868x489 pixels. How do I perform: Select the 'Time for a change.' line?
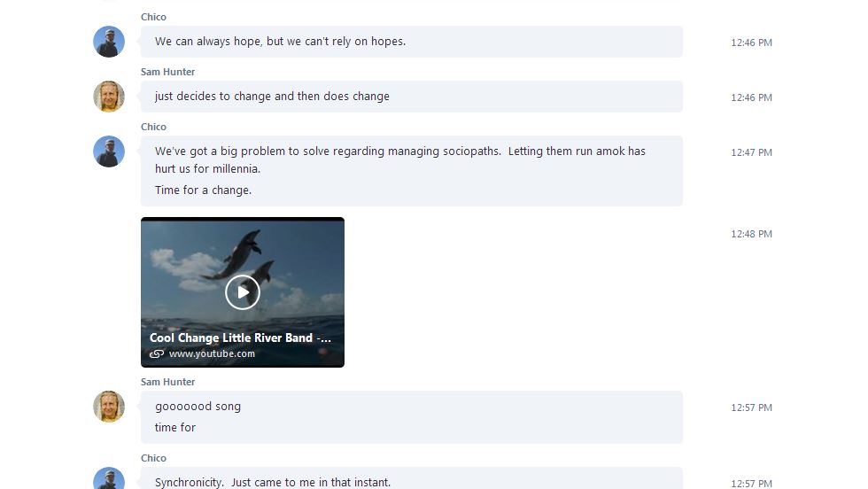203,190
